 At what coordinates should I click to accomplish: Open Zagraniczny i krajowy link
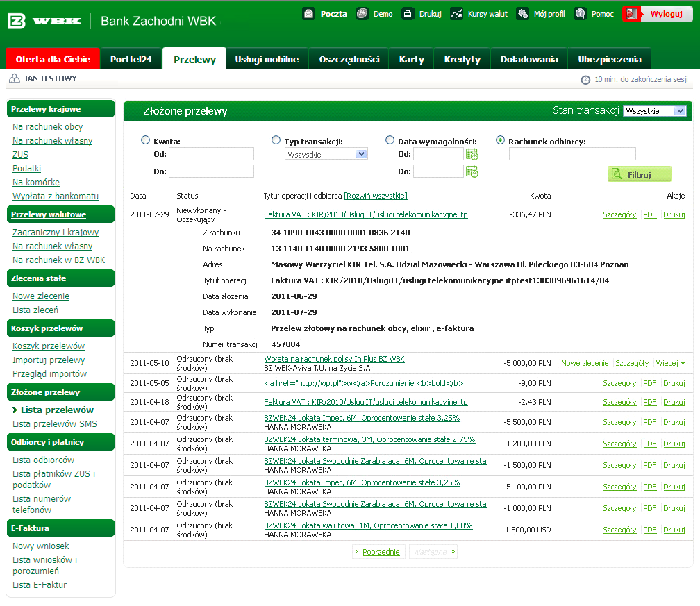tap(56, 233)
